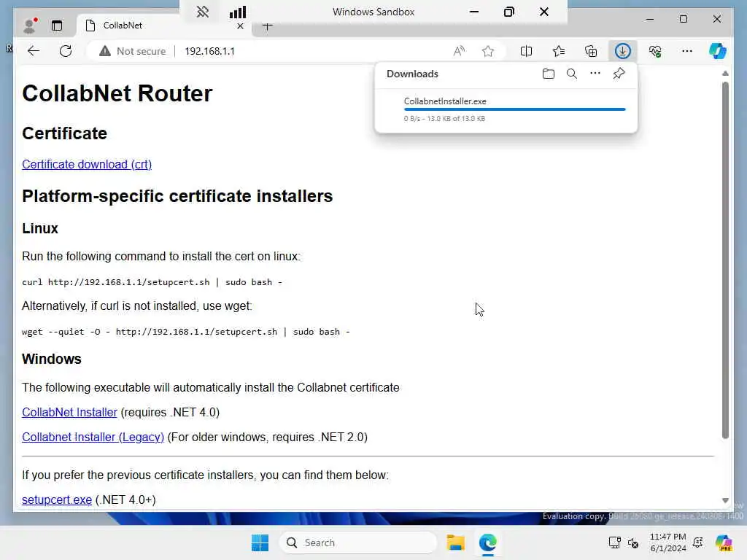The width and height of the screenshot is (747, 560).
Task: Restore the Windows Sandbox window
Action: point(508,12)
